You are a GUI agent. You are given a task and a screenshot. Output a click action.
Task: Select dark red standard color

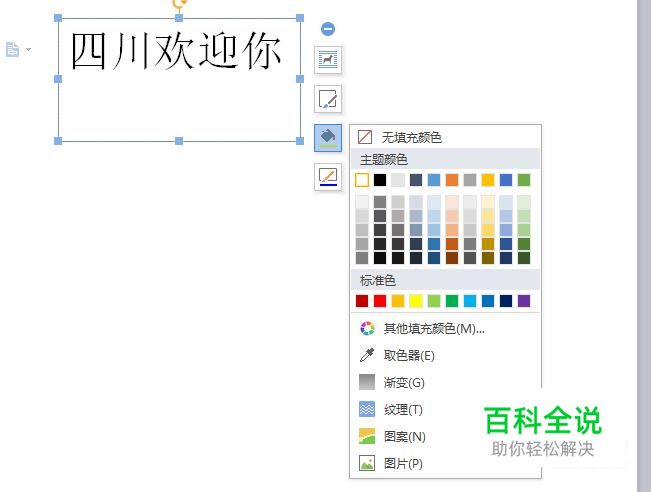(x=362, y=301)
